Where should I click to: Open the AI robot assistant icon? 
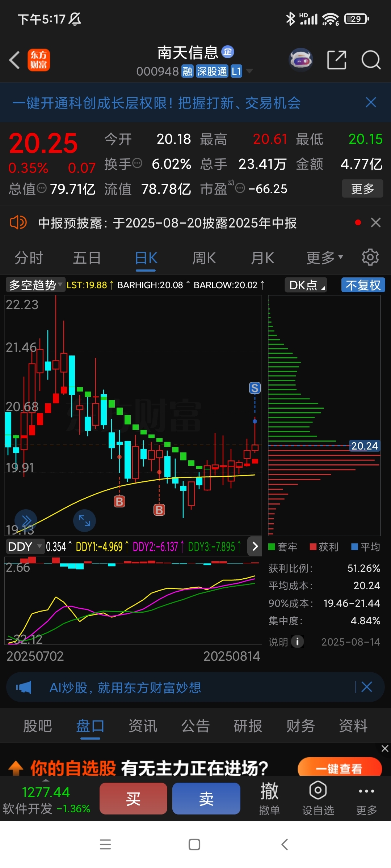(301, 60)
